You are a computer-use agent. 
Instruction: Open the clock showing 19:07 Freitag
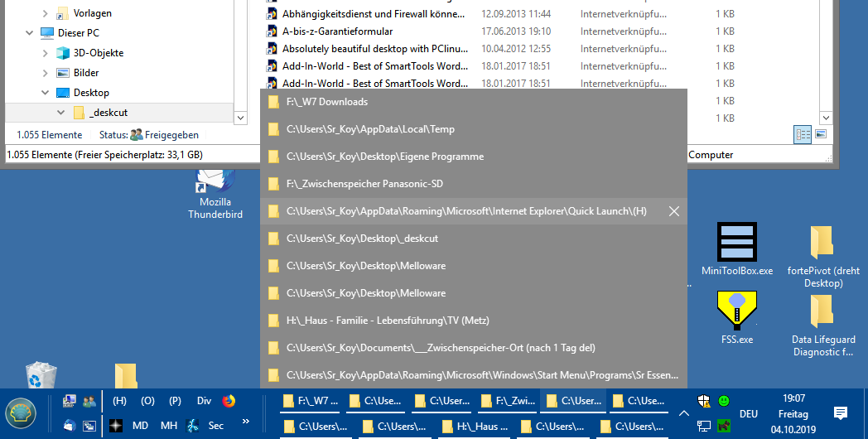(793, 413)
